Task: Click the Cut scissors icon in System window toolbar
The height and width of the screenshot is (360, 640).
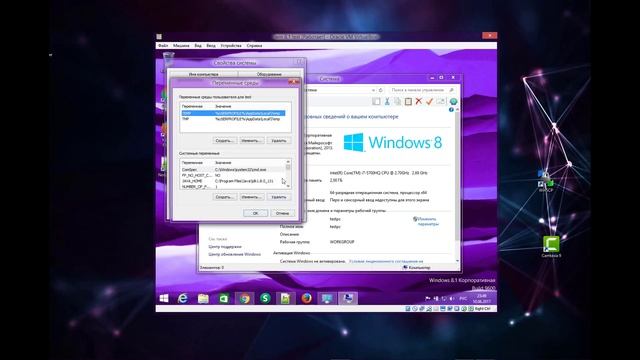Action: (x=387, y=101)
